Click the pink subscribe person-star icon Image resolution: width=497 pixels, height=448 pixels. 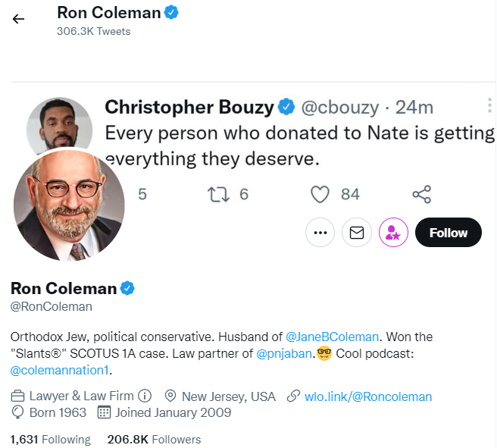(x=393, y=233)
